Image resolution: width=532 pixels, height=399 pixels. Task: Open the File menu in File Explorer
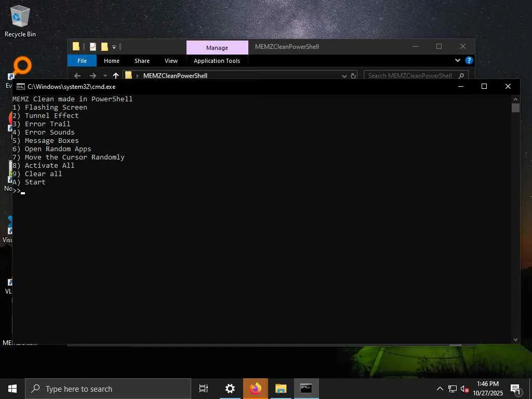coord(82,61)
